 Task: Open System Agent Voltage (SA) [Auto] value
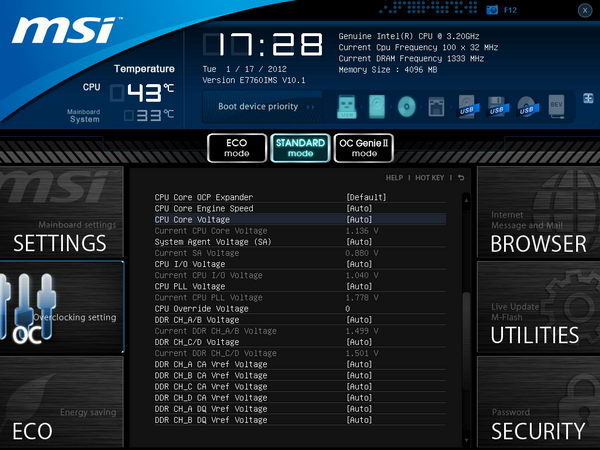(359, 242)
